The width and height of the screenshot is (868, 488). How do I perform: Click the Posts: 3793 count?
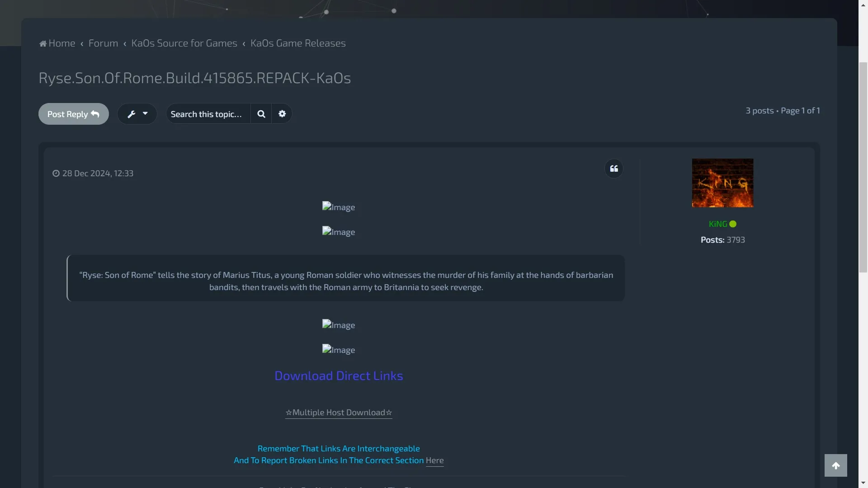point(722,240)
